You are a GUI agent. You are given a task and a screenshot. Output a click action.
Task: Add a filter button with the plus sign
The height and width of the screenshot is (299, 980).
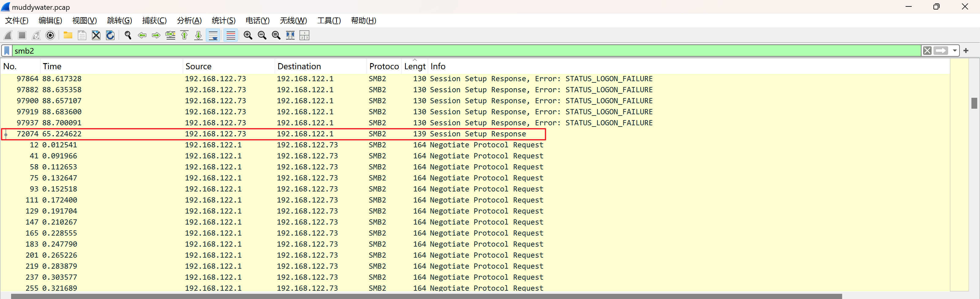pos(966,51)
